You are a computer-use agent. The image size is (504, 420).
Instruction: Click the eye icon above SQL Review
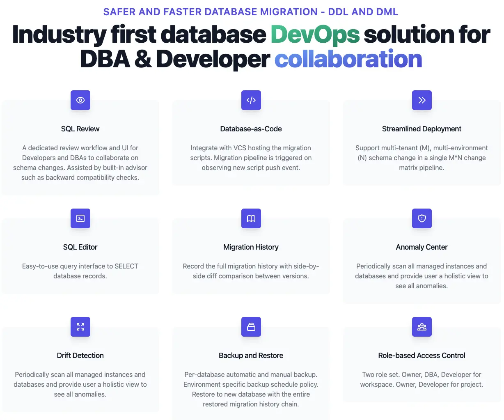80,100
